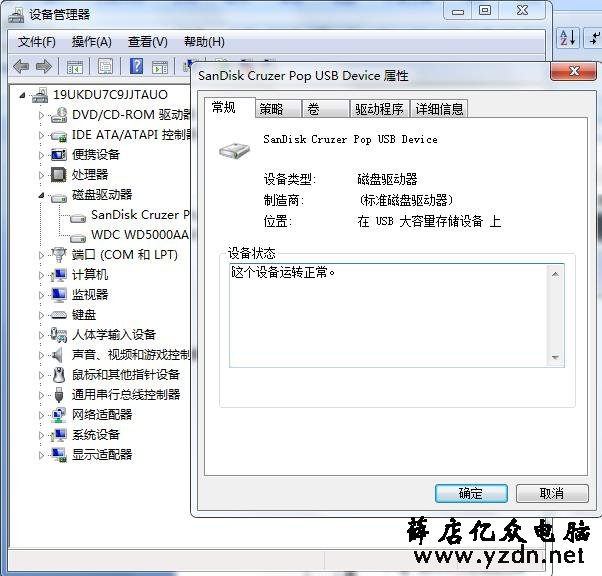
Task: Open the Properties toolbar icon
Action: [x=105, y=67]
